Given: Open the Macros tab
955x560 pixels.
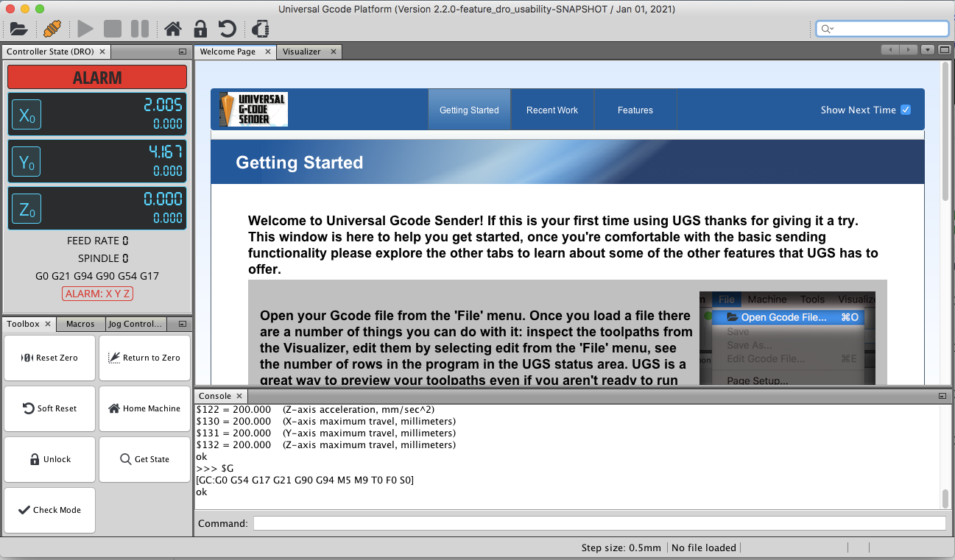Looking at the screenshot, I should (80, 324).
